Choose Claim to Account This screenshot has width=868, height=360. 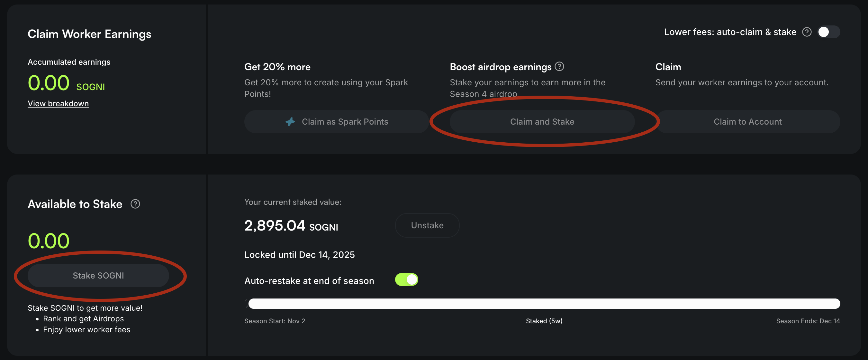point(747,121)
